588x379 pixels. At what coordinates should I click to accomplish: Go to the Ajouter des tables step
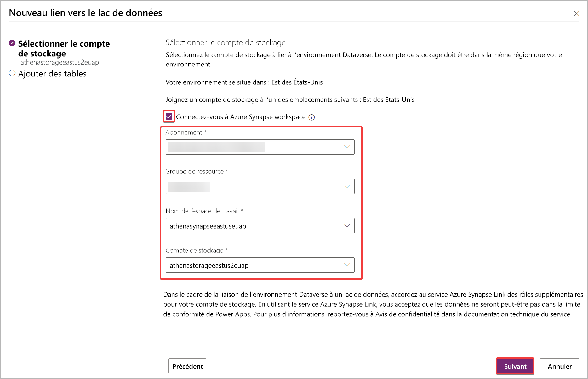coord(52,73)
